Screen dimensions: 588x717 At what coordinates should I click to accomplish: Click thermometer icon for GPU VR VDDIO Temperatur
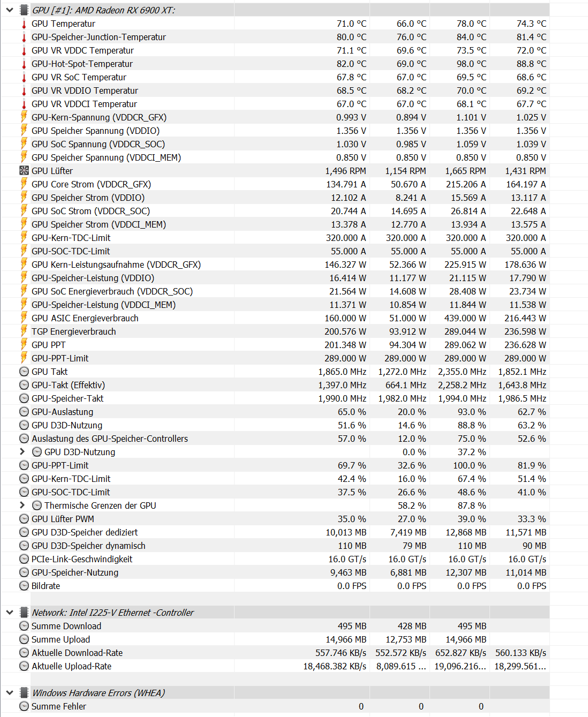pyautogui.click(x=24, y=90)
